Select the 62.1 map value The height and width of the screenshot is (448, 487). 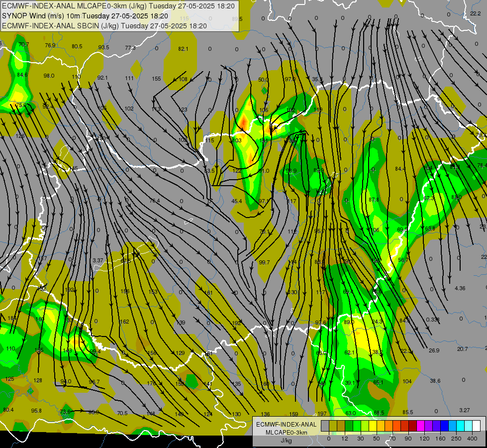click(349, 352)
